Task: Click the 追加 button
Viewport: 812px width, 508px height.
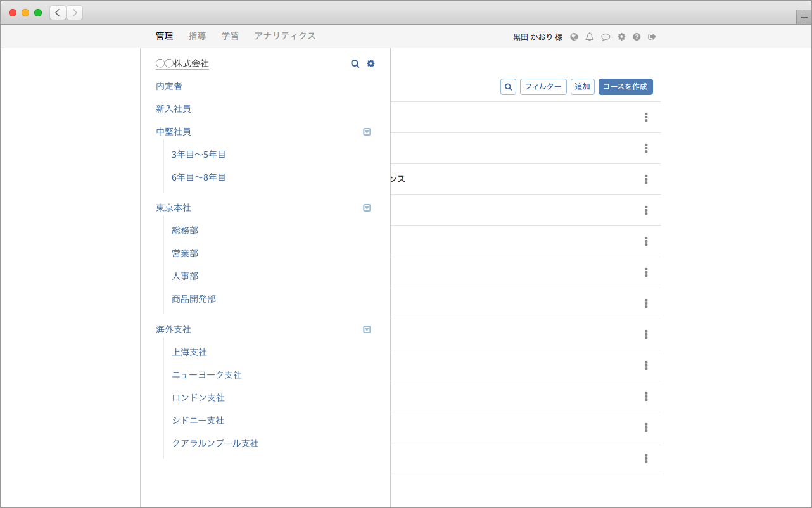Action: pos(582,87)
